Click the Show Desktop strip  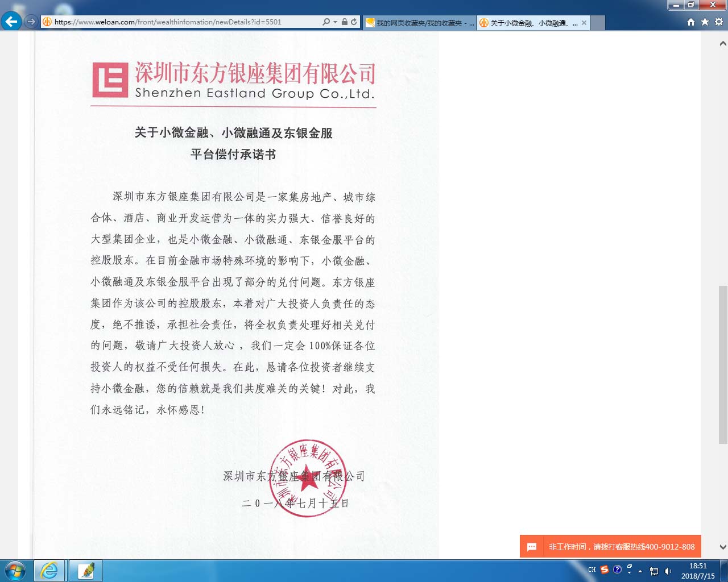pyautogui.click(x=724, y=571)
